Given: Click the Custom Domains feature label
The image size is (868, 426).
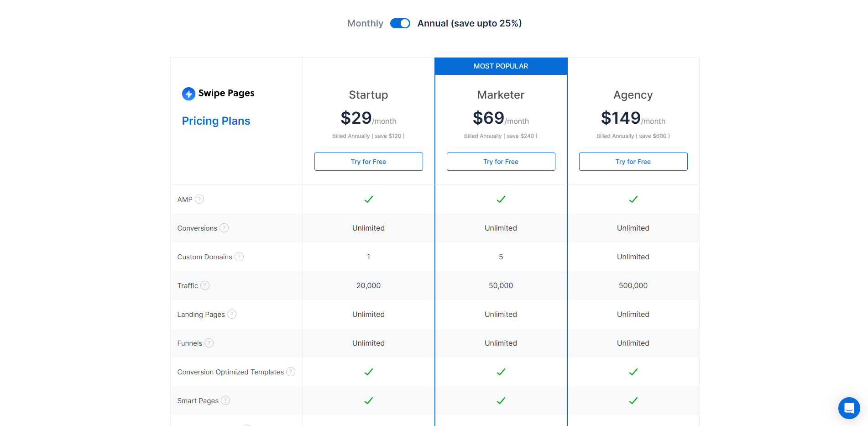Looking at the screenshot, I should [x=204, y=257].
